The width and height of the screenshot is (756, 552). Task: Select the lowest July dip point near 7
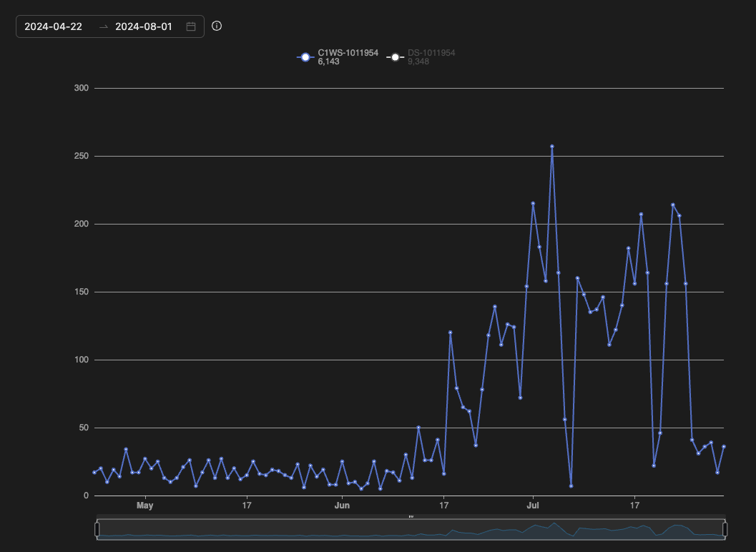[571, 486]
